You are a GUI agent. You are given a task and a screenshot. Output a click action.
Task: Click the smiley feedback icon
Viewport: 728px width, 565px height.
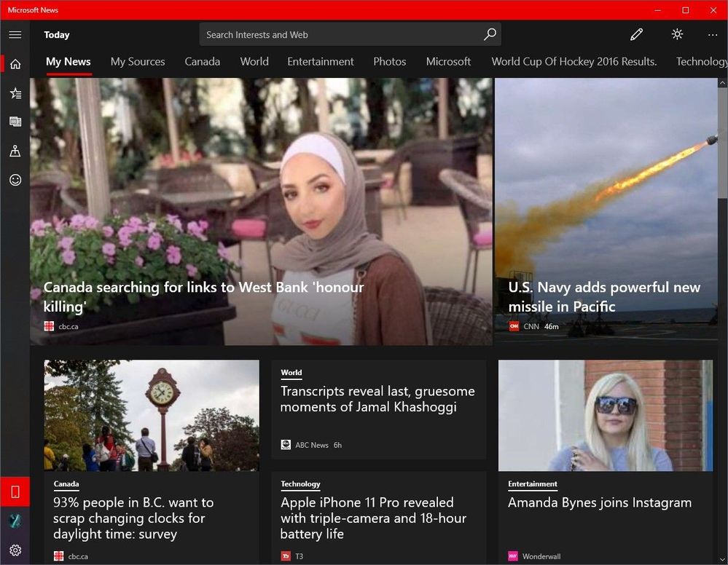(x=15, y=180)
